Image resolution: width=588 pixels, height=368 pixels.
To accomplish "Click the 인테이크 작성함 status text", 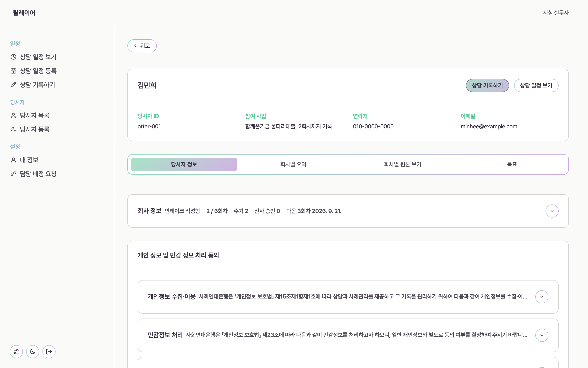I will [x=182, y=211].
